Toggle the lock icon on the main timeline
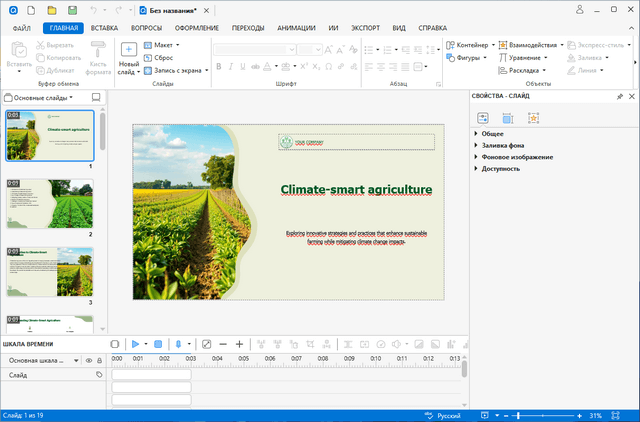Viewport: 640px width, 422px height. pyautogui.click(x=99, y=360)
